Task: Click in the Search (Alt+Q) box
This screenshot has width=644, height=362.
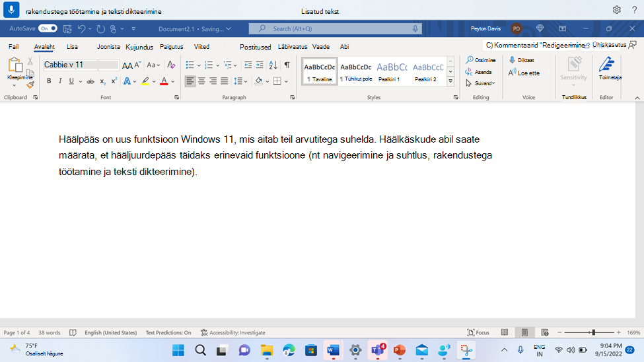Action: pyautogui.click(x=335, y=29)
